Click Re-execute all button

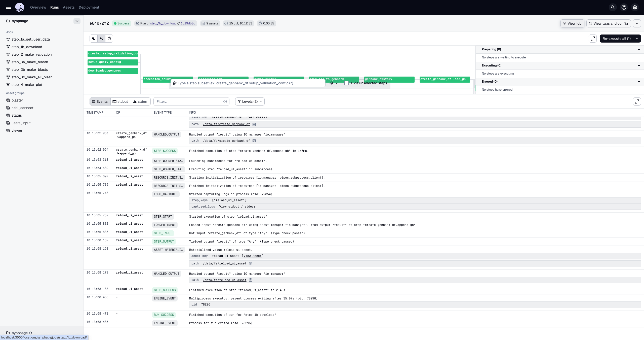616,39
